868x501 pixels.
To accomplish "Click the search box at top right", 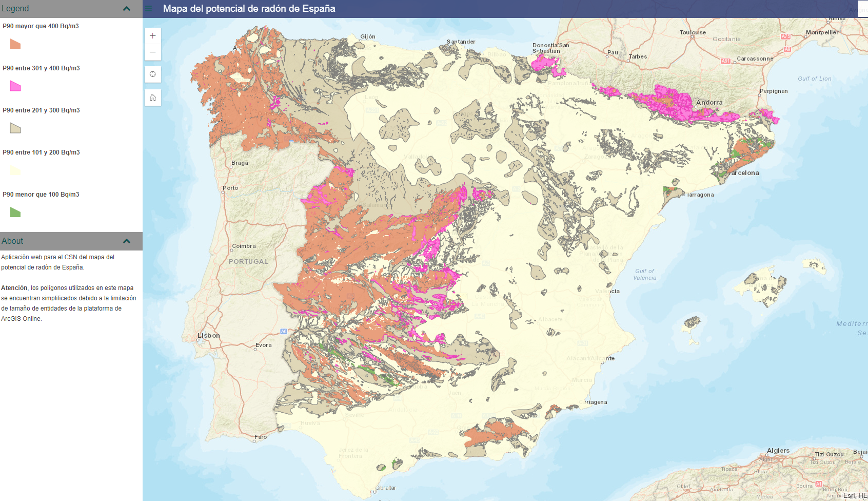I will pyautogui.click(x=862, y=9).
